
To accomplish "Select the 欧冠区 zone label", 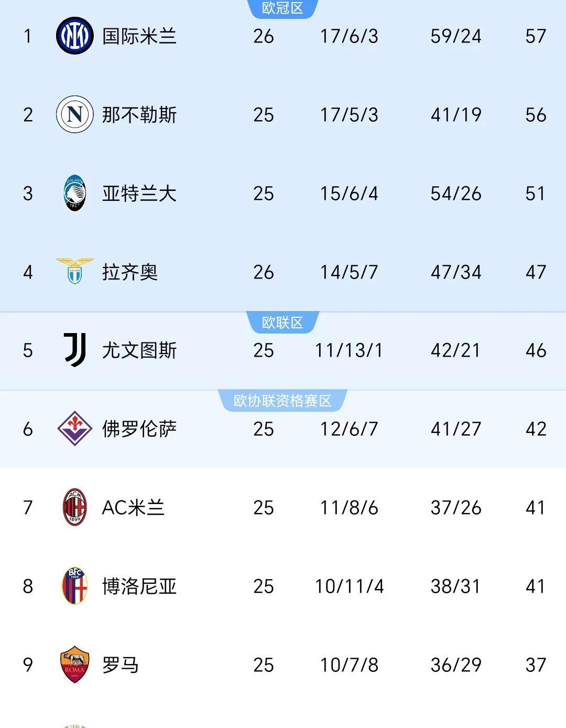I will [282, 8].
